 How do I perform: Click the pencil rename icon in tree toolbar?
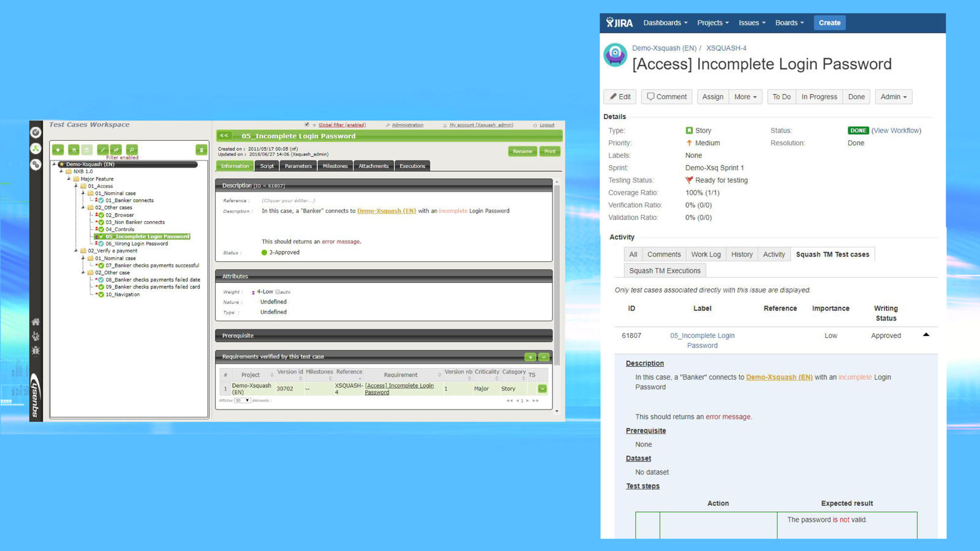tap(102, 149)
